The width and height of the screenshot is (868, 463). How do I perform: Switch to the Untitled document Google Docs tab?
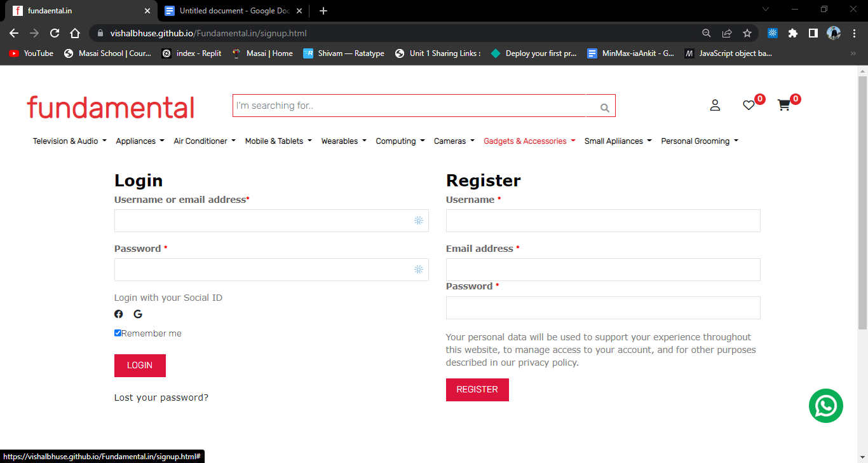233,11
